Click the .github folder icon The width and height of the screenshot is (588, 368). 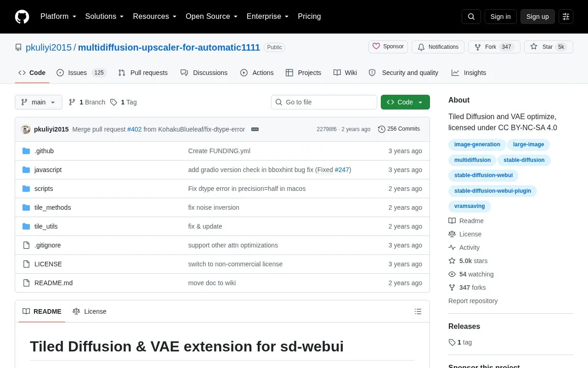pos(26,151)
